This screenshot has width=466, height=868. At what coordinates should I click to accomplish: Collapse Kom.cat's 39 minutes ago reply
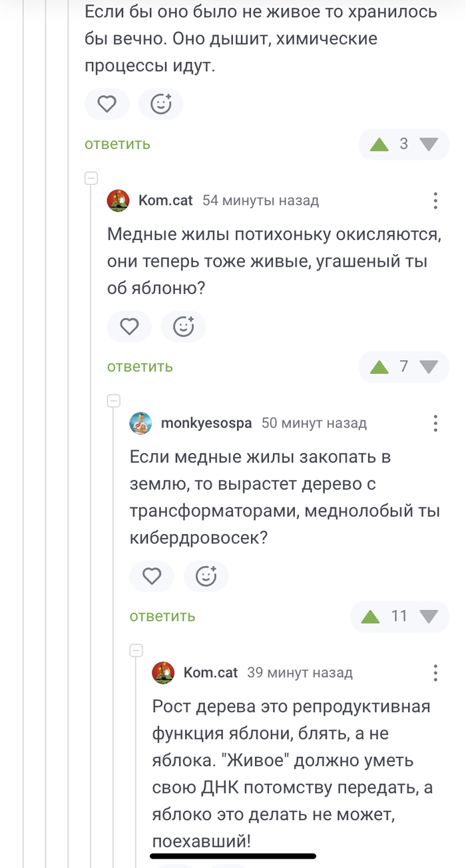coord(136,650)
